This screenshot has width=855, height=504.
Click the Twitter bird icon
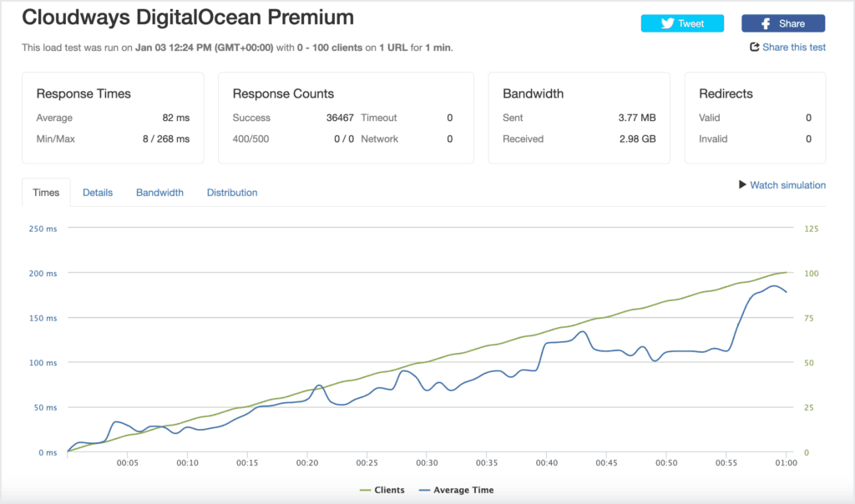667,23
